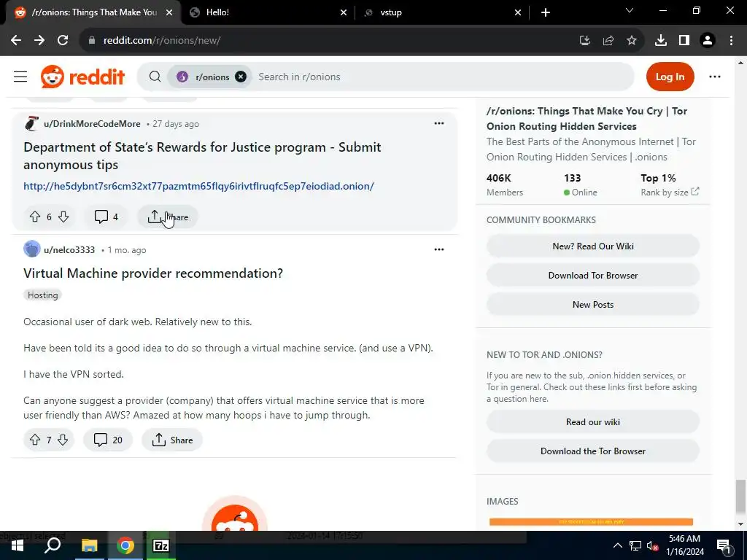
Task: Open the 'Rank by size' external link
Action: click(670, 192)
